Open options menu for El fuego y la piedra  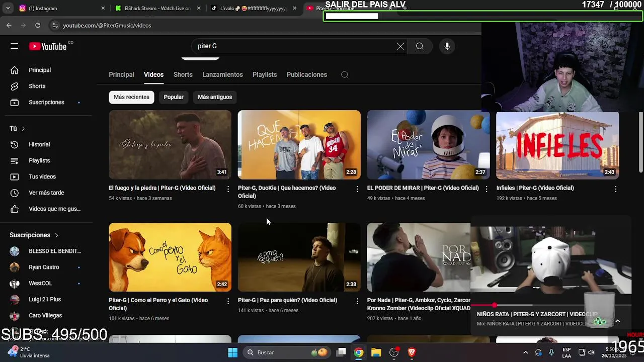[228, 189]
